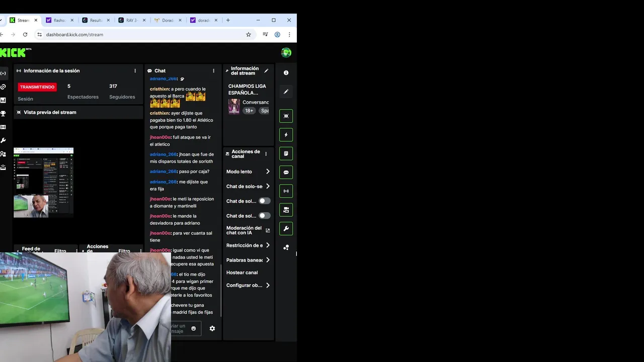Click the chat scrollbar
The width and height of the screenshot is (644, 362).
(220, 291)
